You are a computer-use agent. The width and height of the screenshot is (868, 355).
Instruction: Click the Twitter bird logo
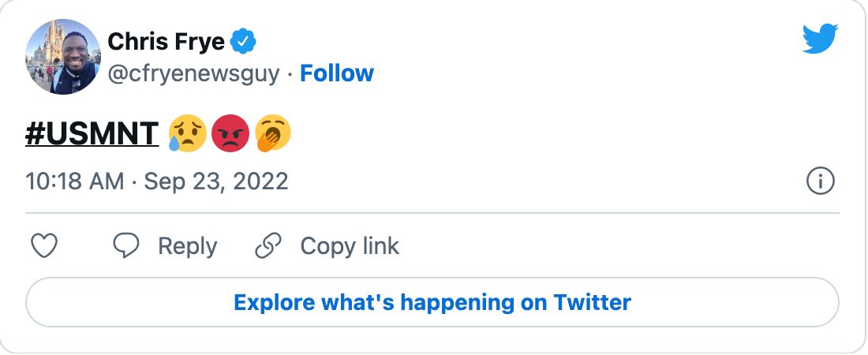(x=820, y=39)
